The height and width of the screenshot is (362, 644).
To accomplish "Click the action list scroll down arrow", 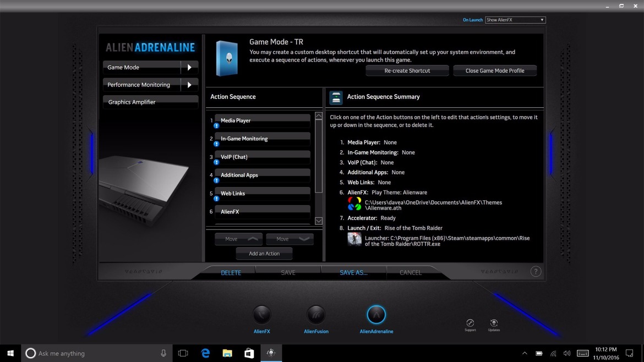I will click(x=318, y=221).
